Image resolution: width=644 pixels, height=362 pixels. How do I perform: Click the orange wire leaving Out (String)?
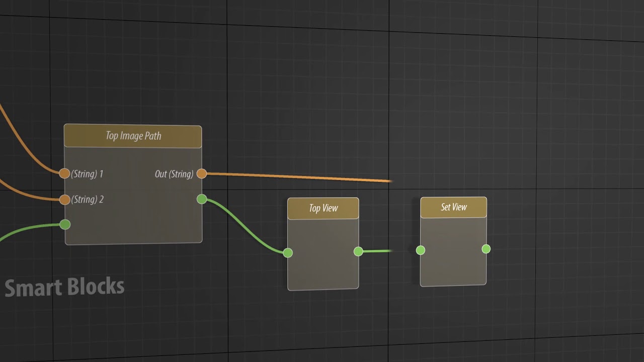click(299, 177)
